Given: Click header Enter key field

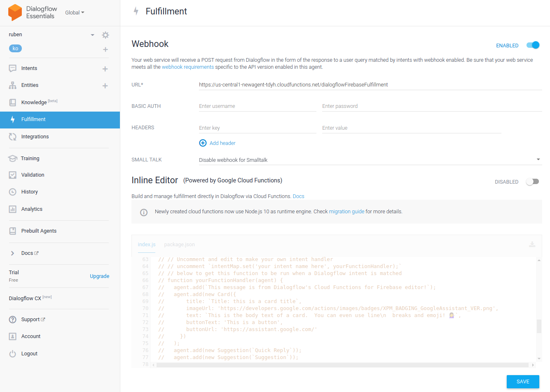Looking at the screenshot, I should (257, 128).
